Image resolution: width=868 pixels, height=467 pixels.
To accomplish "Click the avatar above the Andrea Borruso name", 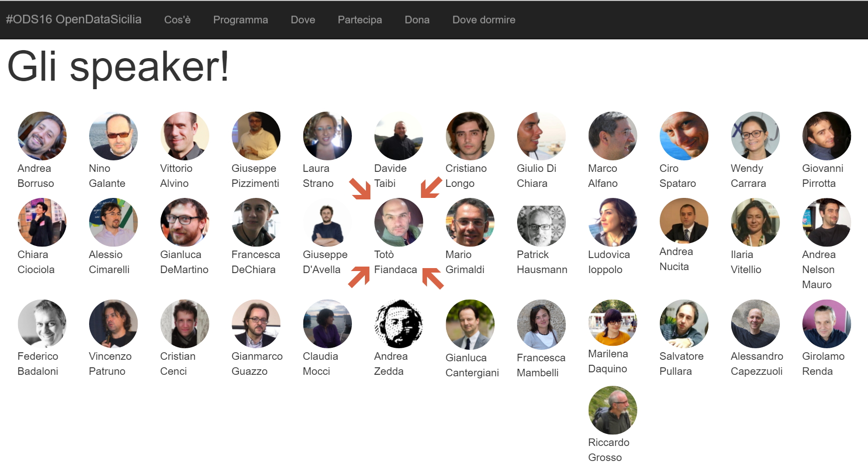I will tap(42, 136).
